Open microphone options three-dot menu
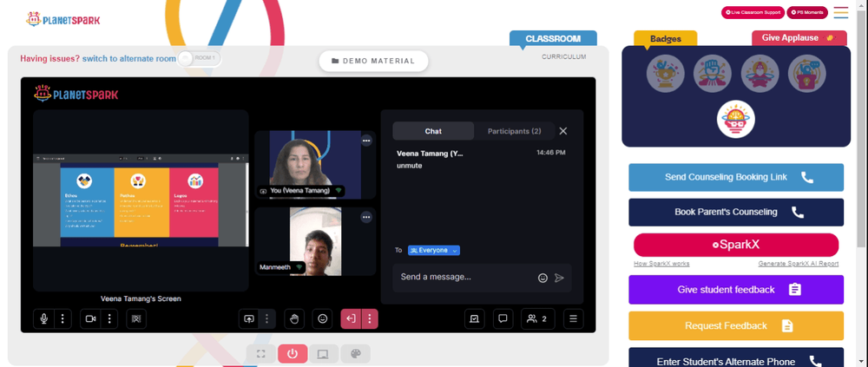 (x=62, y=318)
